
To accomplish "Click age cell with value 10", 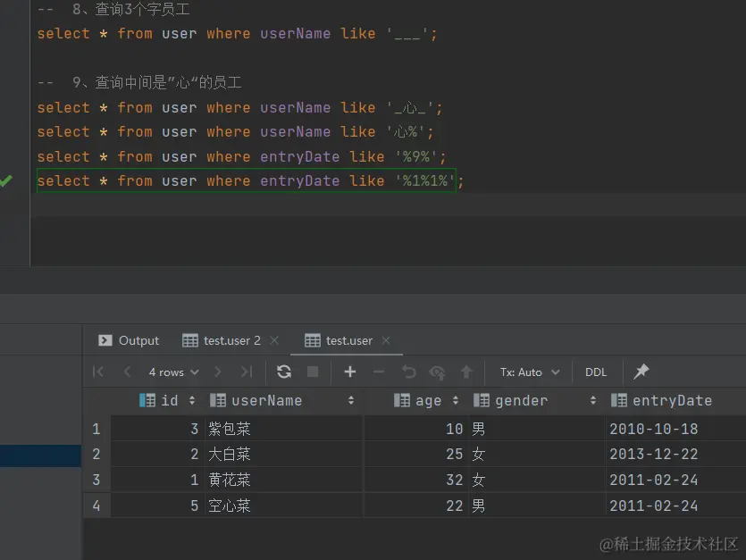I will [415, 430].
